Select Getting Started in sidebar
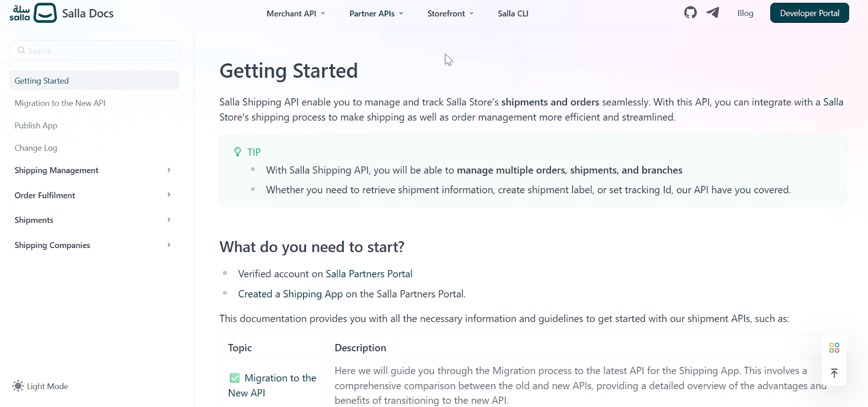This screenshot has width=868, height=407. point(94,80)
